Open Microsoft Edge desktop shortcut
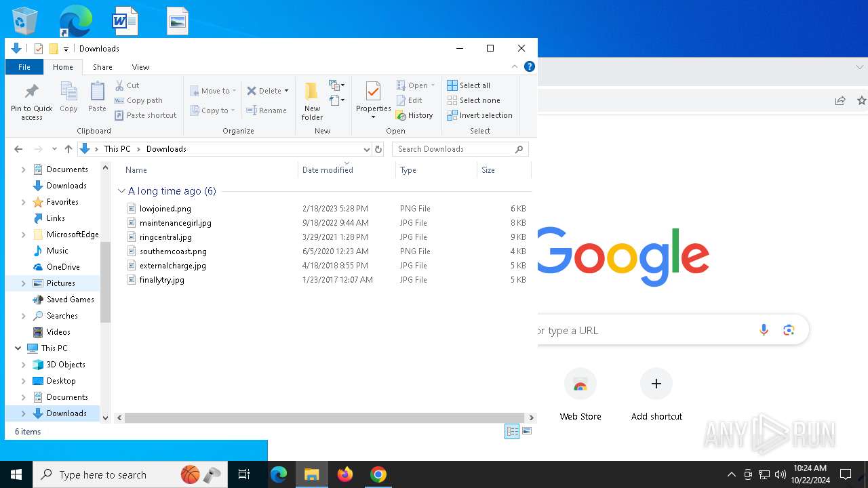868x488 pixels. point(75,20)
